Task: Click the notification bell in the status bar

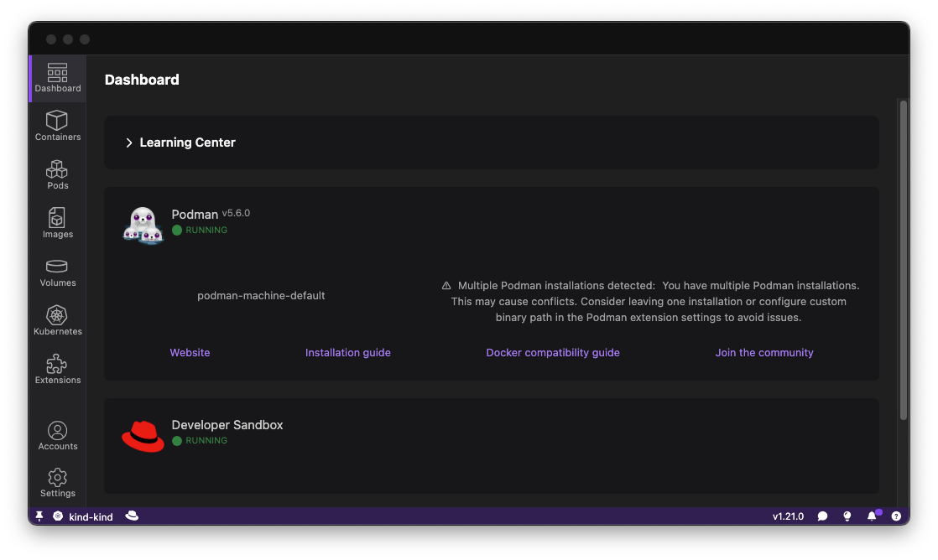Action: tap(873, 516)
